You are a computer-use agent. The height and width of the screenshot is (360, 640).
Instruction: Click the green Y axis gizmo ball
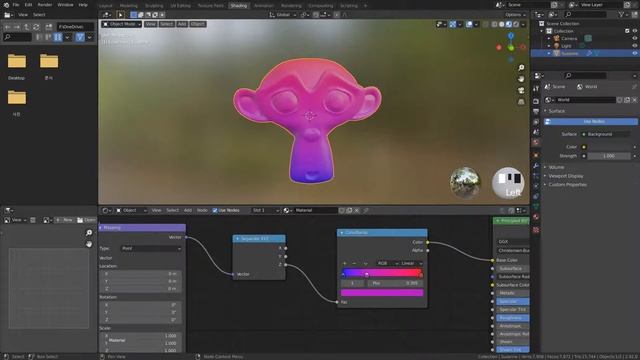coord(511,48)
